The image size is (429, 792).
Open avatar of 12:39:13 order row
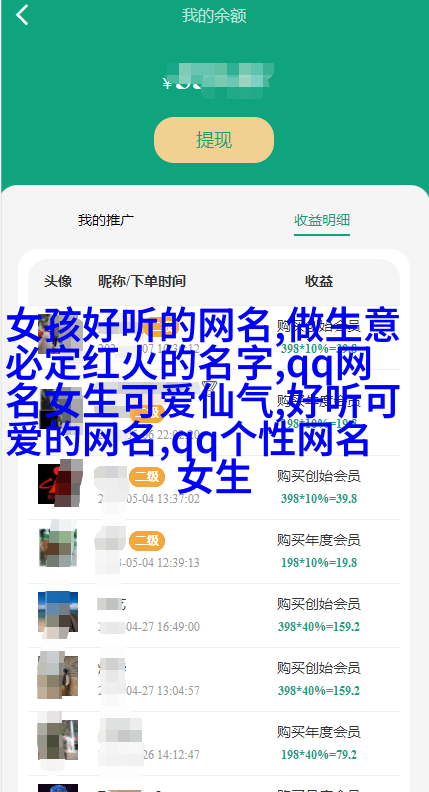[x=58, y=548]
